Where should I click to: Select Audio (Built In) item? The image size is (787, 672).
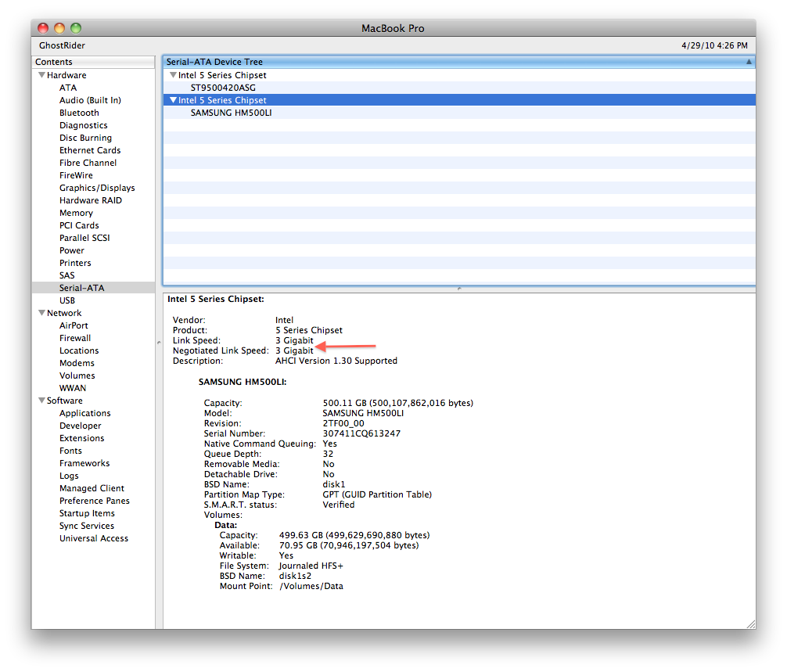[x=90, y=100]
